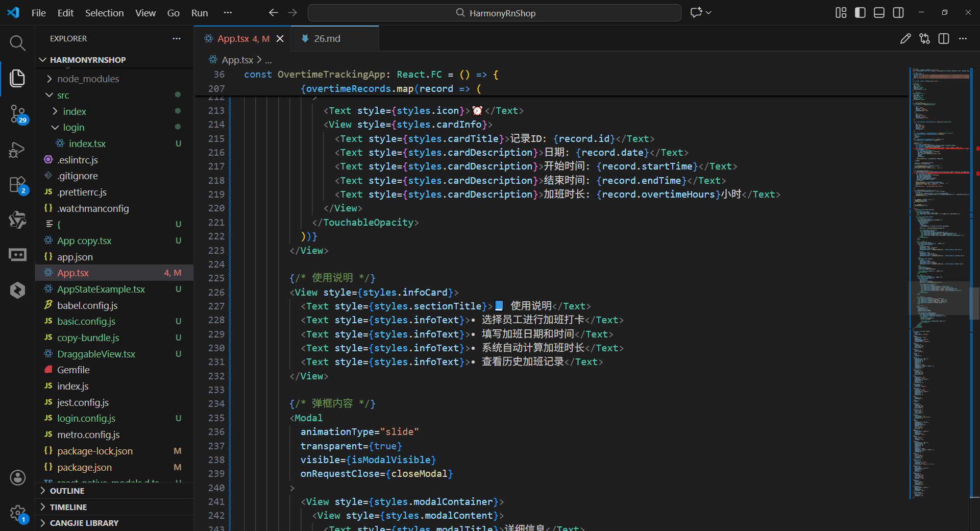Open the Run and Debug view
Screen dimensions: 980x531
tap(17, 150)
